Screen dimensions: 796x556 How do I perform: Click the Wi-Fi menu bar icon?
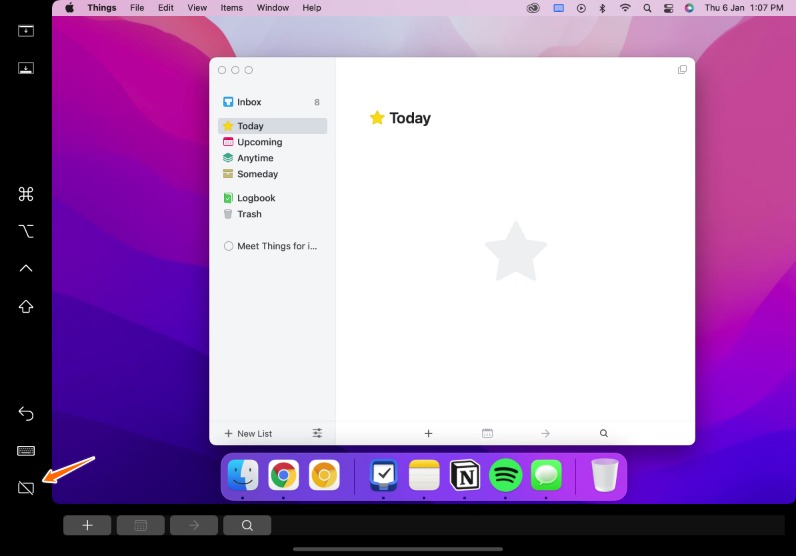[x=625, y=8]
